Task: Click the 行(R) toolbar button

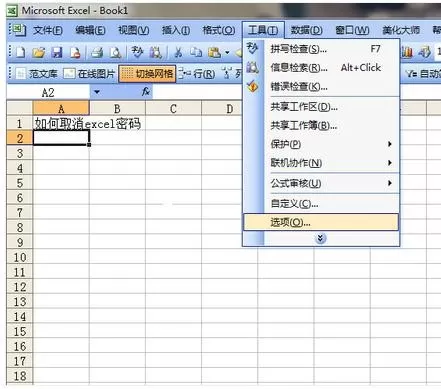Action: point(197,73)
